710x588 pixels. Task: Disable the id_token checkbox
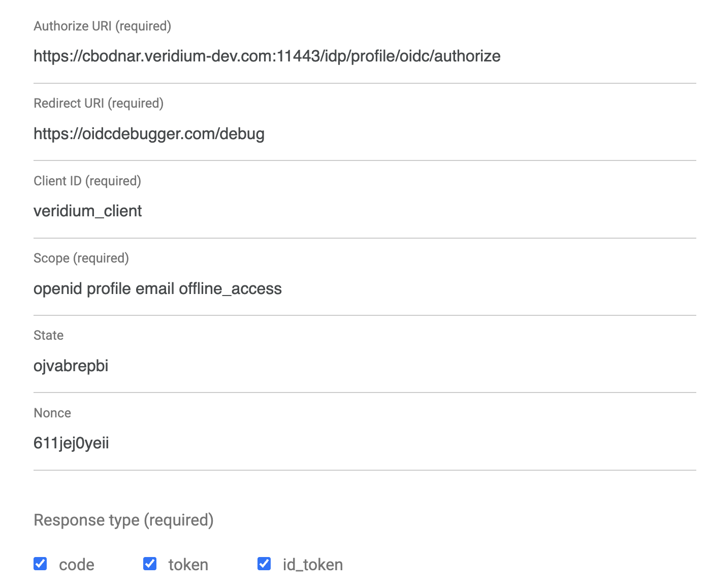(x=264, y=564)
